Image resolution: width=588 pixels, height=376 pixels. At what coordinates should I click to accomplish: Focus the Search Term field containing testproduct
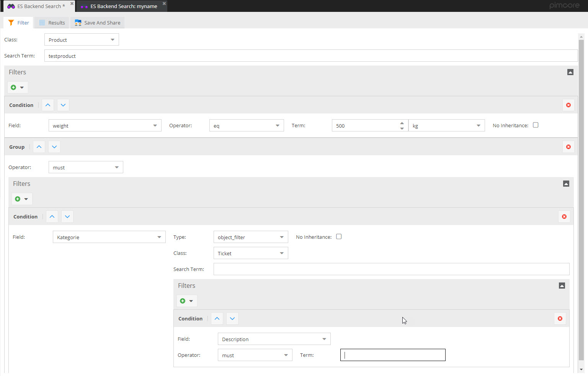(311, 56)
